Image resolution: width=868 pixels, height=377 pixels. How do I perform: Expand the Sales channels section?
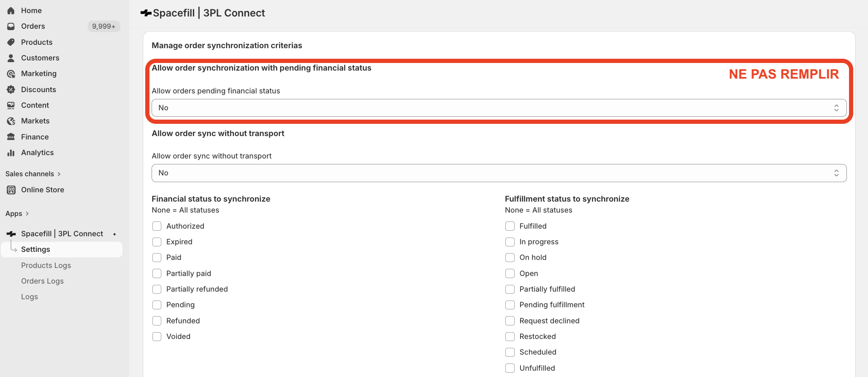pyautogui.click(x=33, y=174)
